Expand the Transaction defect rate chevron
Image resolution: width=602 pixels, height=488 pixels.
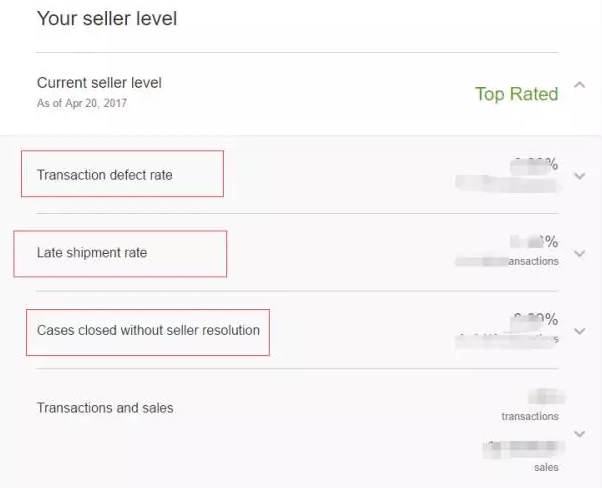point(580,176)
